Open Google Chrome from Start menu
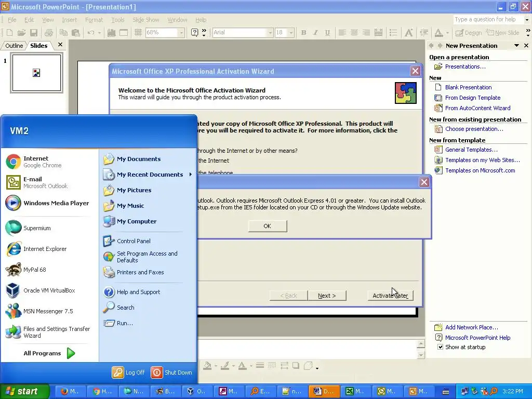The height and width of the screenshot is (399, 532). click(x=48, y=162)
